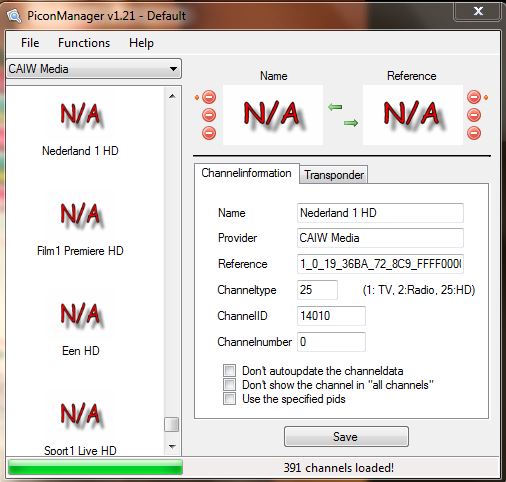Check Use the specified pids
Image resolution: width=506 pixels, height=482 pixels.
pyautogui.click(x=229, y=398)
